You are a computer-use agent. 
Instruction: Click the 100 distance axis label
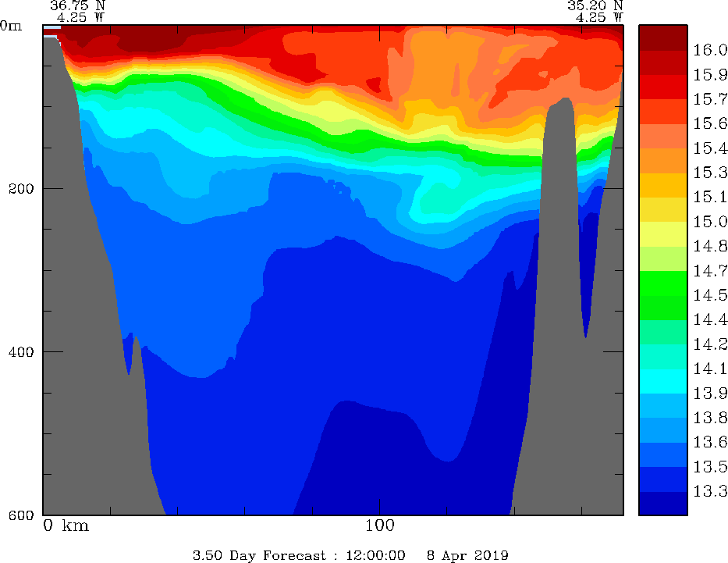tap(380, 526)
